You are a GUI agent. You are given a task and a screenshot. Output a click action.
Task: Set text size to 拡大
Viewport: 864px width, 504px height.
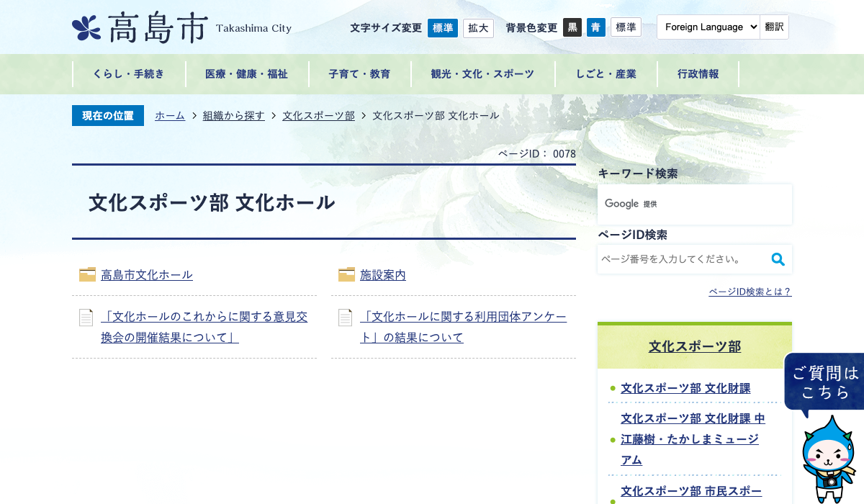point(478,27)
